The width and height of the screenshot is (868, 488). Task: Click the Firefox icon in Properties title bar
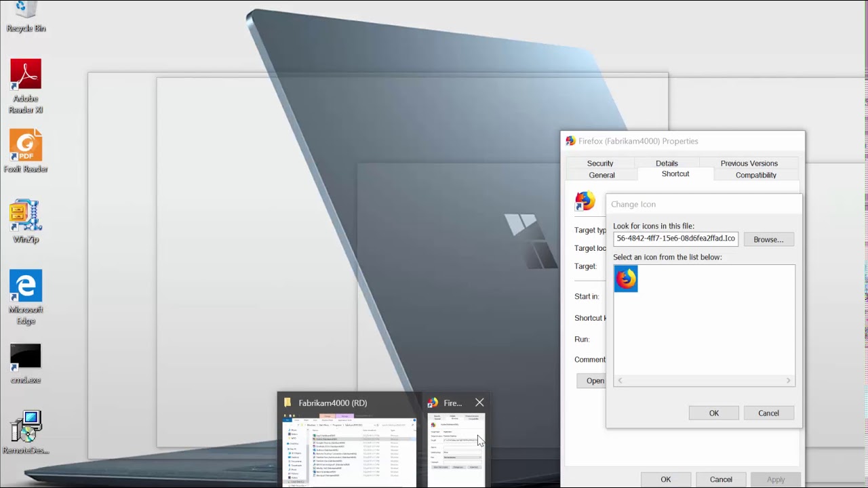570,141
